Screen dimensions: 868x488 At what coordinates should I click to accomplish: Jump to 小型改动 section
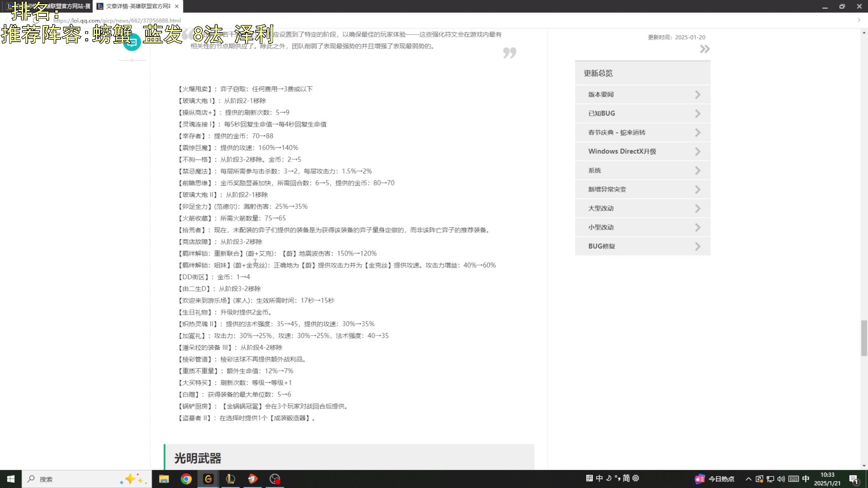point(643,227)
